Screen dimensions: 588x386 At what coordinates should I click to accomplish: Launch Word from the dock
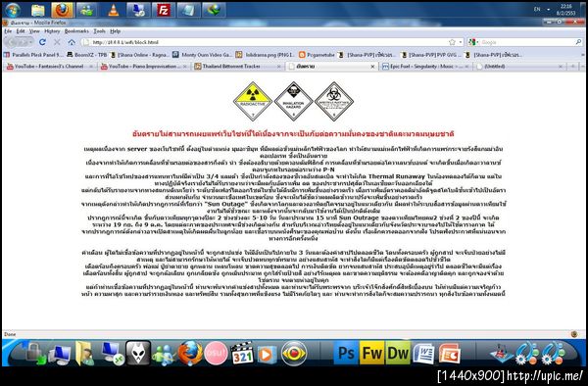click(x=423, y=354)
